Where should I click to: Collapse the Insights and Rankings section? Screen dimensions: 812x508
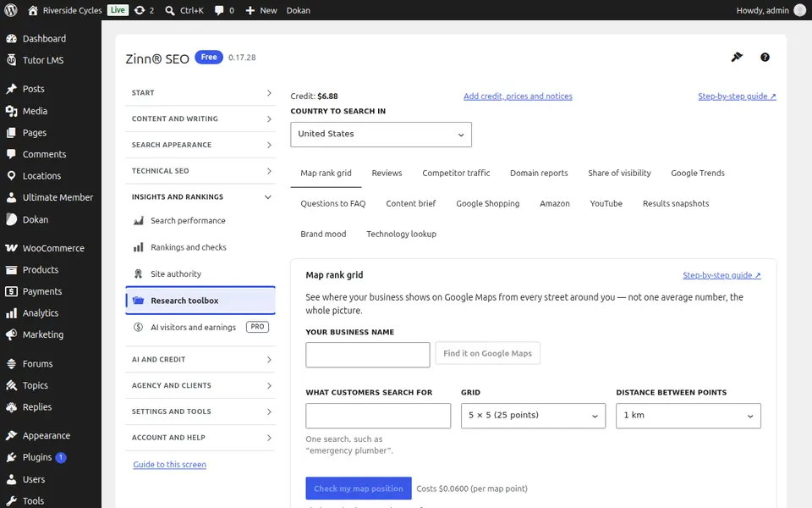click(200, 197)
